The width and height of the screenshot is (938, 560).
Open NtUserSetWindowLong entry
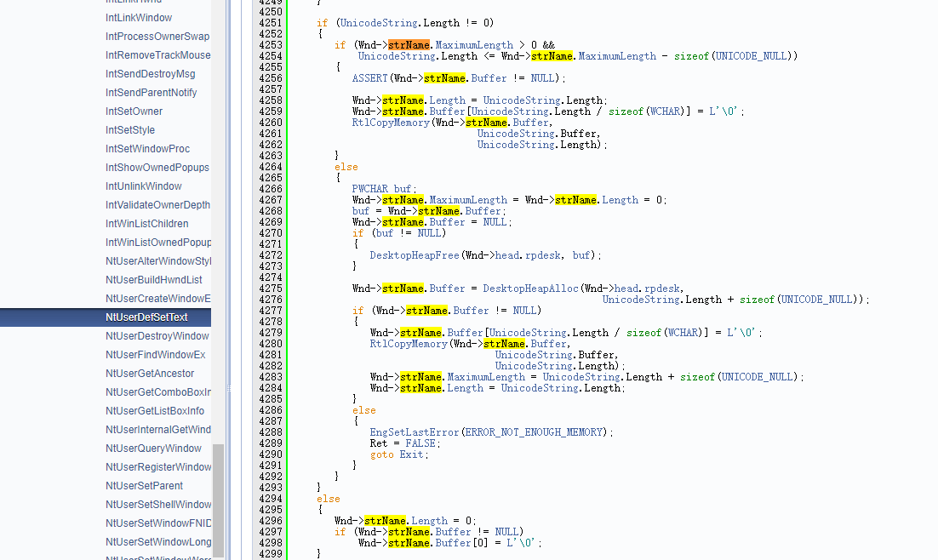pos(158,542)
